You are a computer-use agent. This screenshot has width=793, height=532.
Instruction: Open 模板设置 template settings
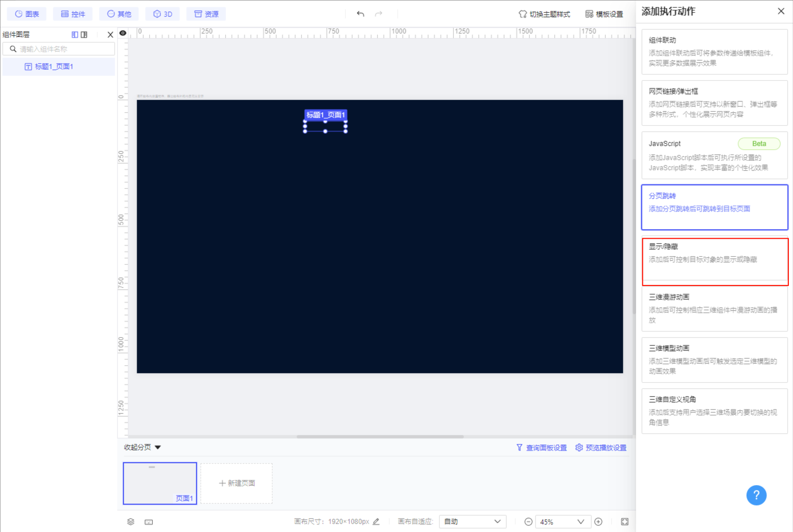click(604, 14)
